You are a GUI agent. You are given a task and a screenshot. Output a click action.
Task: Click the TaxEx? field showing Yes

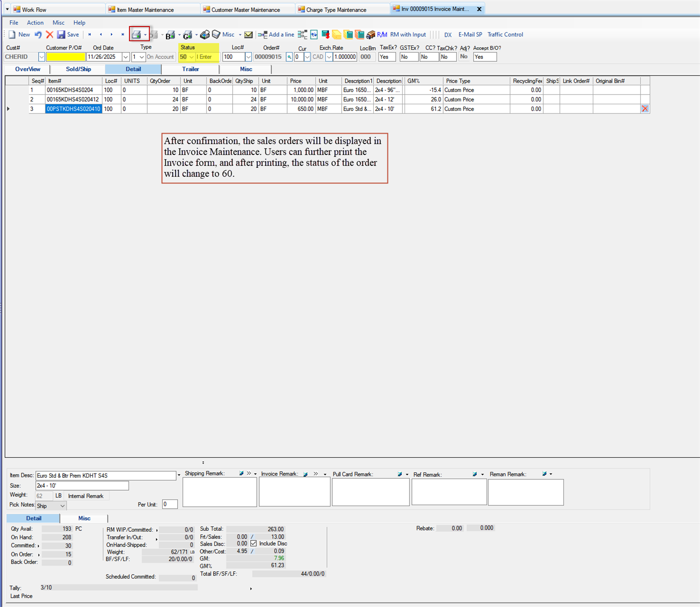(x=386, y=56)
